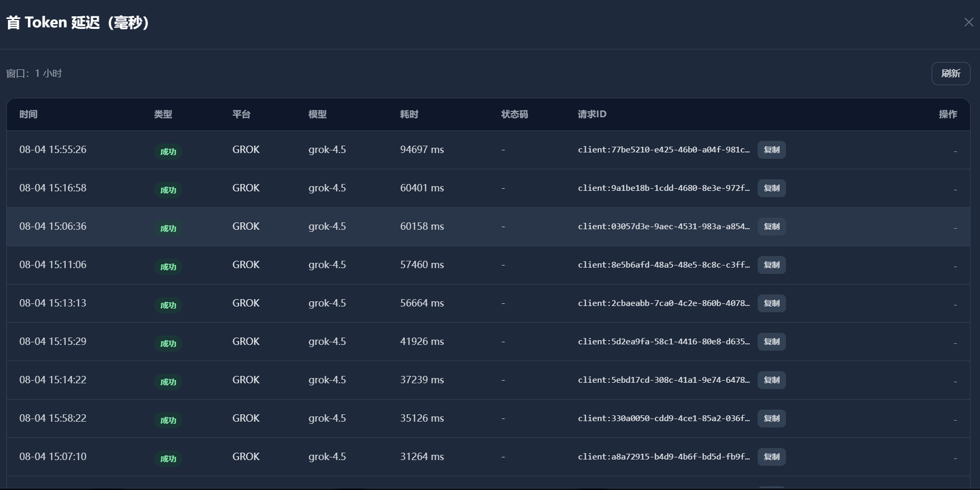This screenshot has width=980, height=490.
Task: Click the 窗口: 1 小时 label
Action: pyautogui.click(x=34, y=74)
